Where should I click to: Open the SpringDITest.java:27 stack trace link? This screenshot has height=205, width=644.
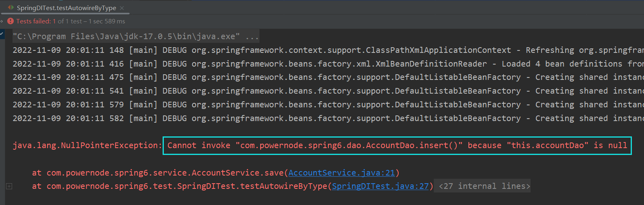tap(380, 186)
